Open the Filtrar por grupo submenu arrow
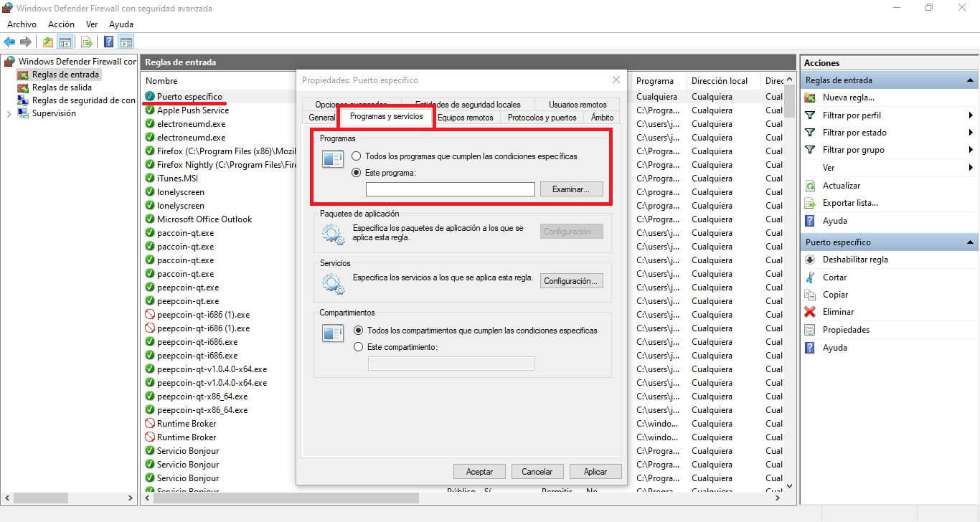The height and width of the screenshot is (522, 980). coord(970,150)
